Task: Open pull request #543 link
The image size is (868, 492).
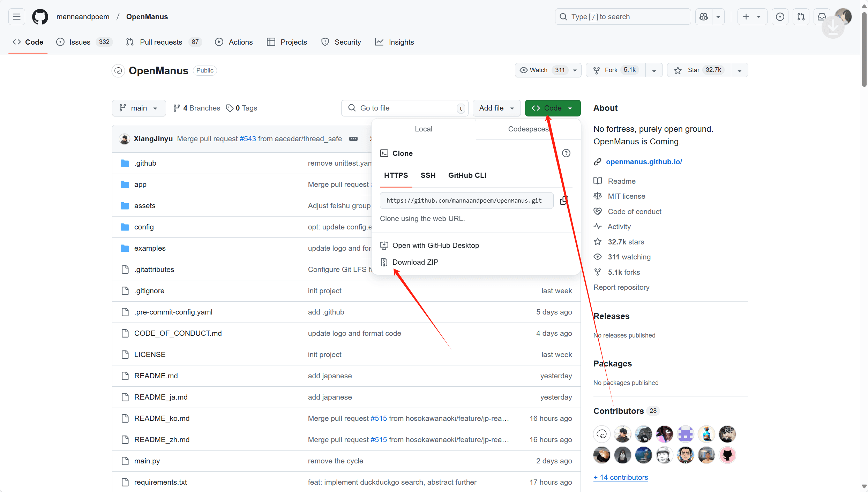Action: [x=248, y=139]
